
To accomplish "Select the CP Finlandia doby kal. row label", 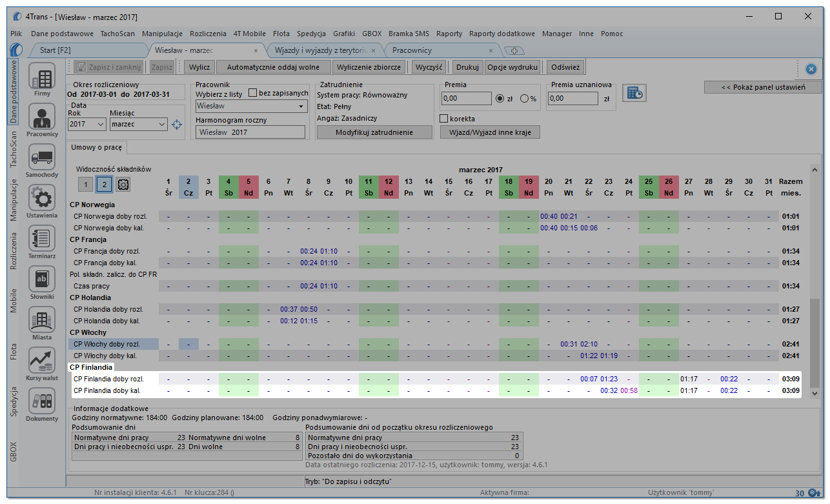I will [x=106, y=390].
